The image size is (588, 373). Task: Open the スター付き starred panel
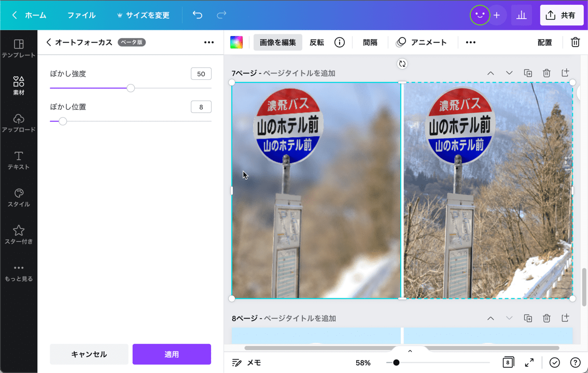(x=18, y=235)
